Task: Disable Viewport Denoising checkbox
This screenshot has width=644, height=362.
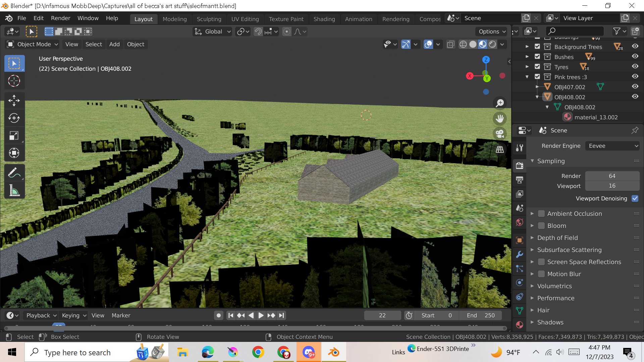Action: (x=635, y=198)
